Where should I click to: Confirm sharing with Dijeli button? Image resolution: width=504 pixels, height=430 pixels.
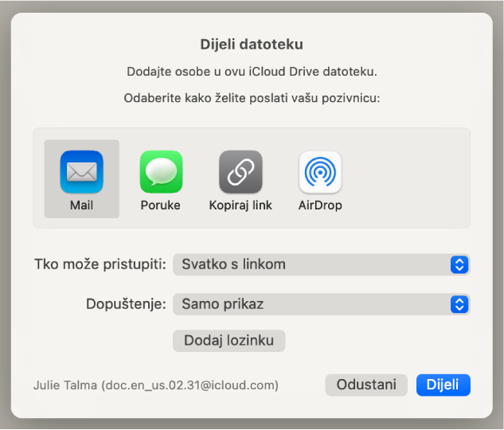click(443, 385)
